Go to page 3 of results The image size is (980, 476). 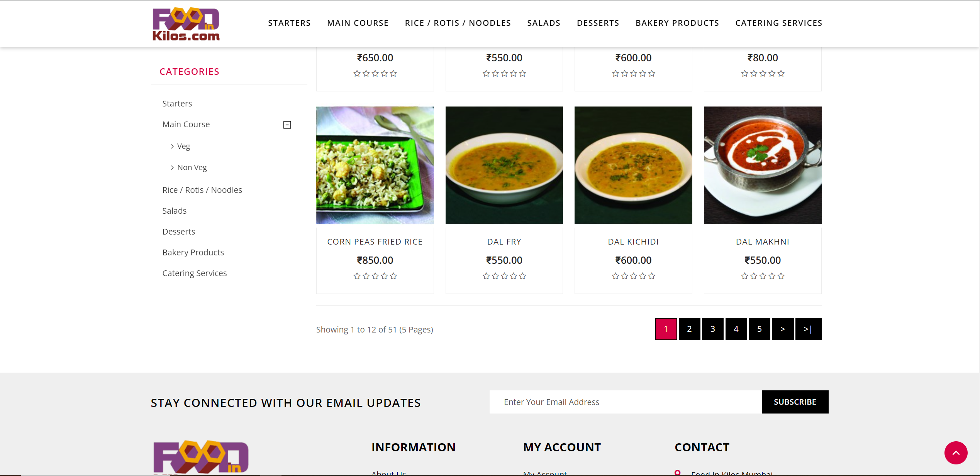point(712,329)
